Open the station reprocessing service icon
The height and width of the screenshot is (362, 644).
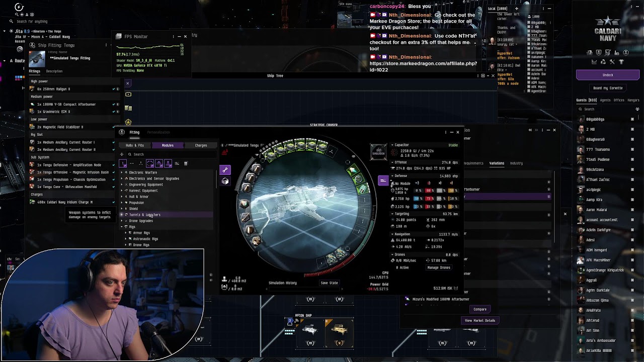[603, 61]
